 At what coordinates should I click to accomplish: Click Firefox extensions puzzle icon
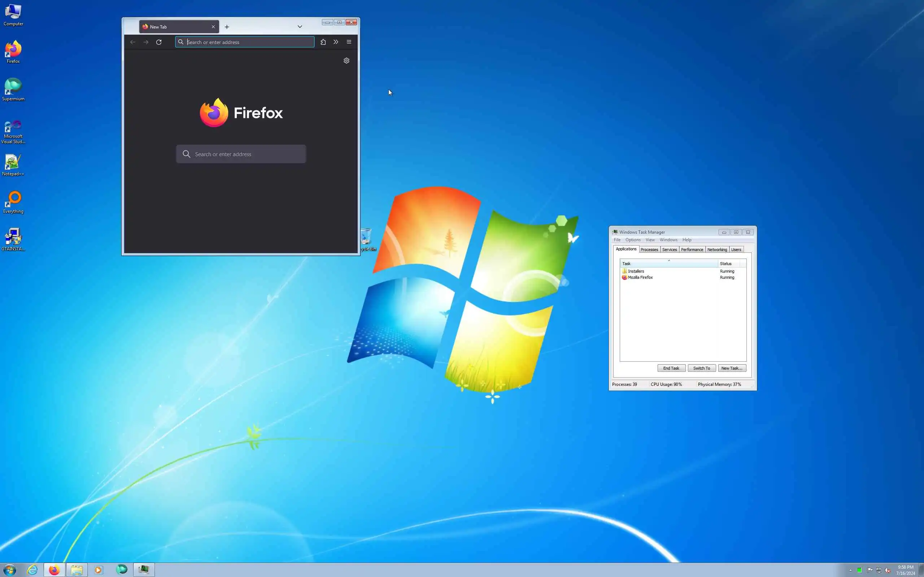click(x=323, y=42)
